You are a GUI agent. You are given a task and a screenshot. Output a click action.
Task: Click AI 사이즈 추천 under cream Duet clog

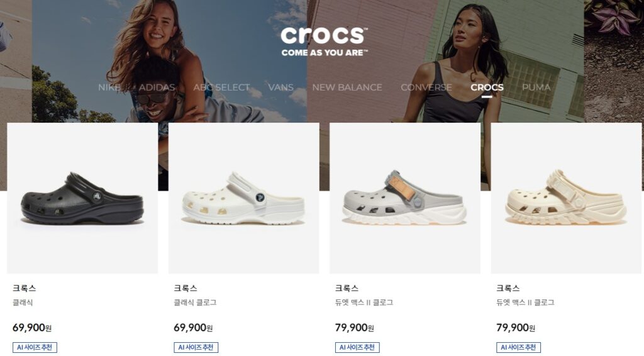(518, 347)
